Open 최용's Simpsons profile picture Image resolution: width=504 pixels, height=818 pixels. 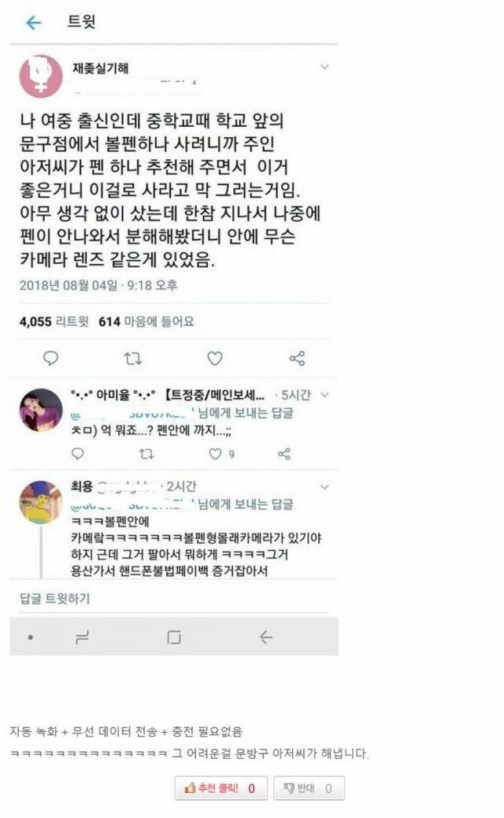pos(41,502)
